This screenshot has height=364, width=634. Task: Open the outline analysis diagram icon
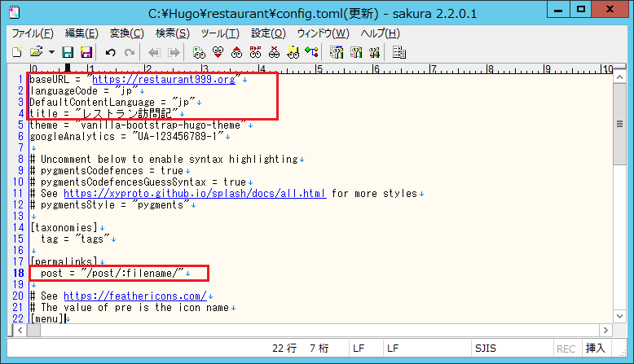tap(311, 52)
